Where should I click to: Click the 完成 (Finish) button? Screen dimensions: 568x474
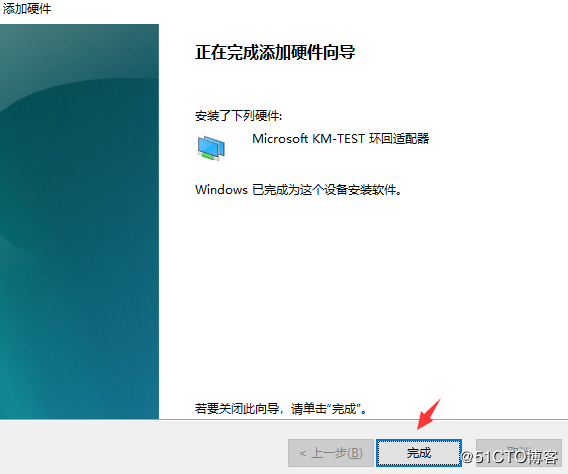tap(419, 453)
